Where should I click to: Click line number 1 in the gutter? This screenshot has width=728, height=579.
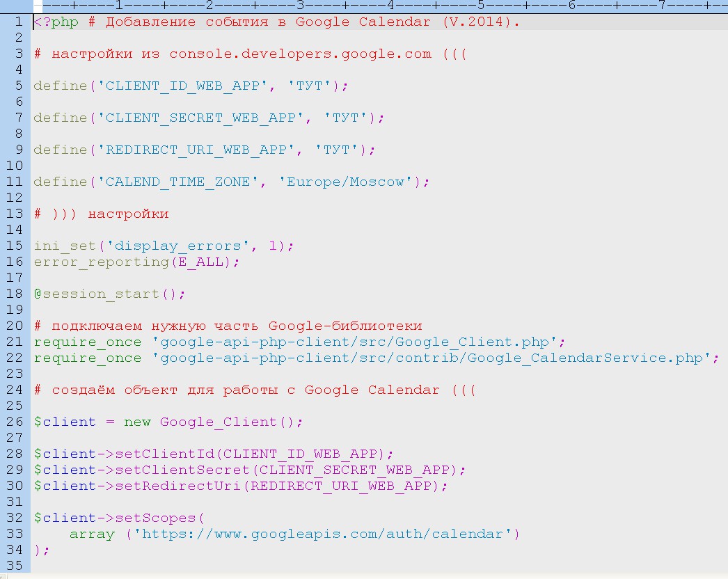(19, 22)
